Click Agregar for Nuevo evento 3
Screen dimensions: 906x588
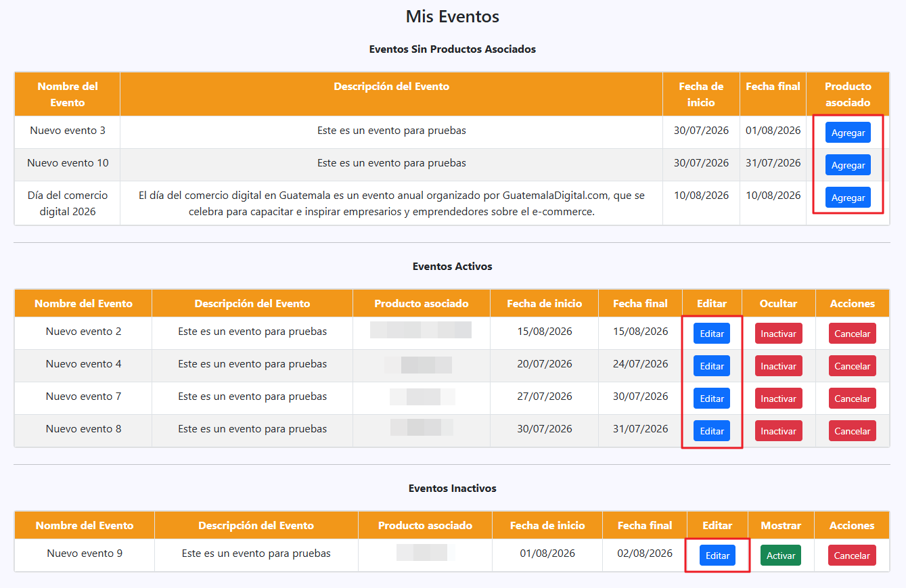[848, 133]
